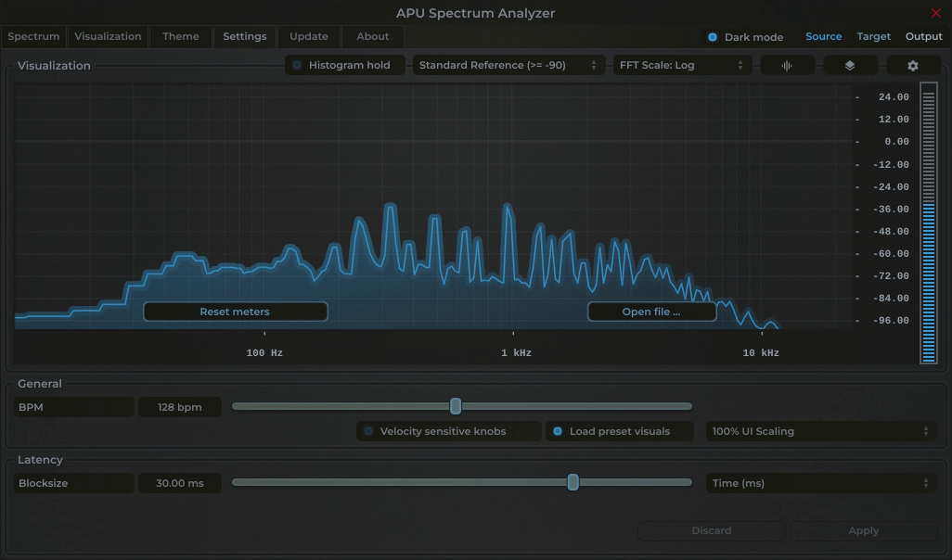The height and width of the screenshot is (560, 952).
Task: Click the General section heading
Action: coord(40,384)
